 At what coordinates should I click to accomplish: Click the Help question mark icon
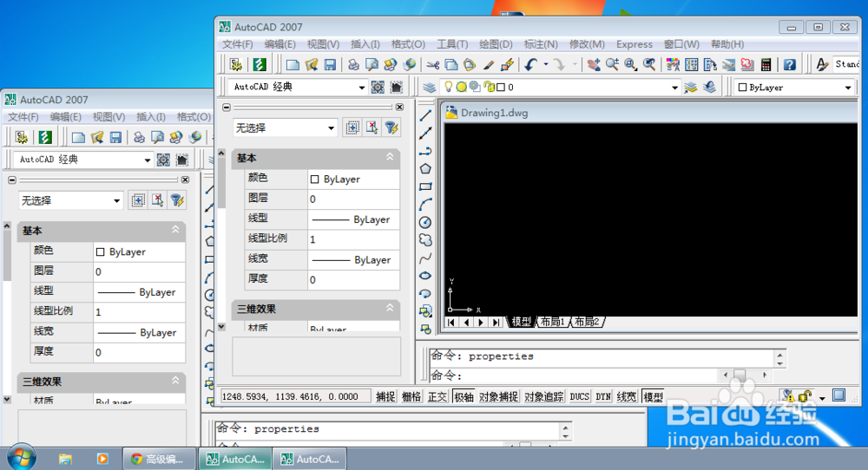point(789,65)
